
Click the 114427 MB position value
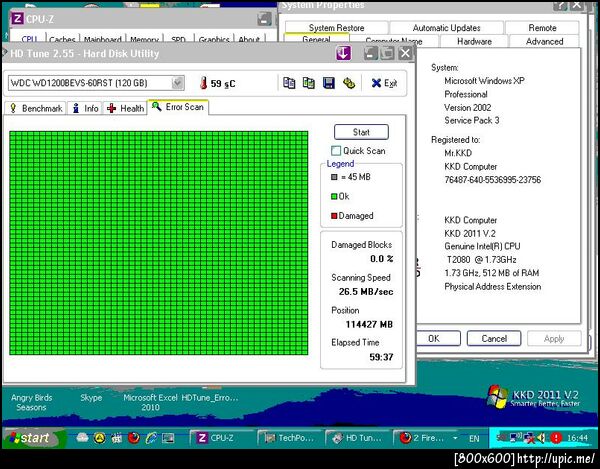(369, 324)
